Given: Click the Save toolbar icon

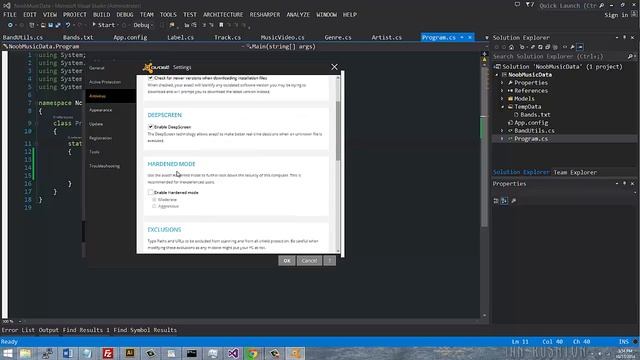Looking at the screenshot, I should 51,25.
